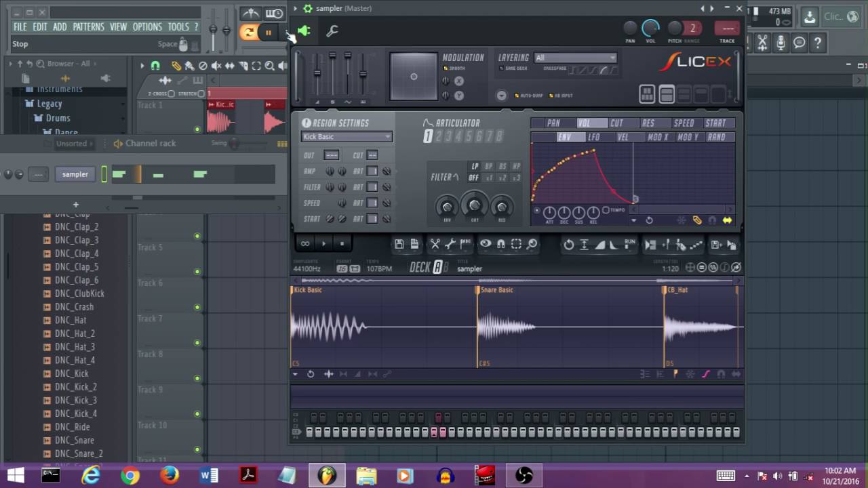Click the save disk icon in Slicex toolbar
This screenshot has height=488, width=868.
(399, 244)
